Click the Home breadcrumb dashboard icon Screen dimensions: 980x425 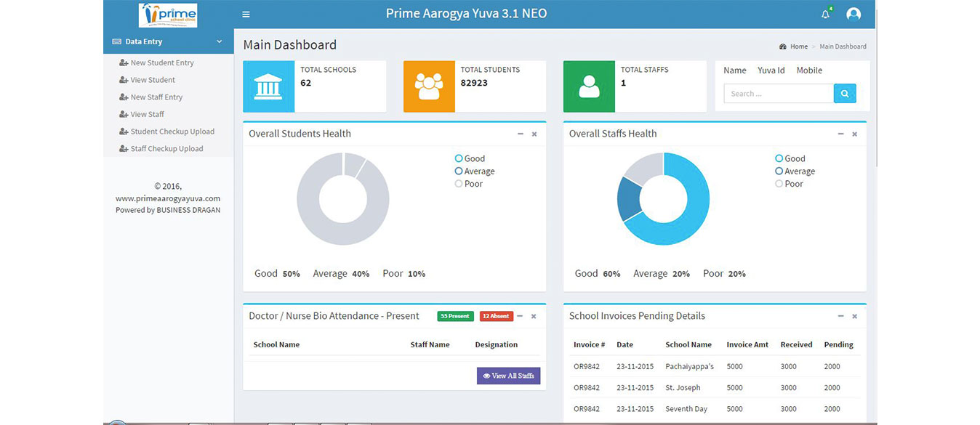pos(783,46)
